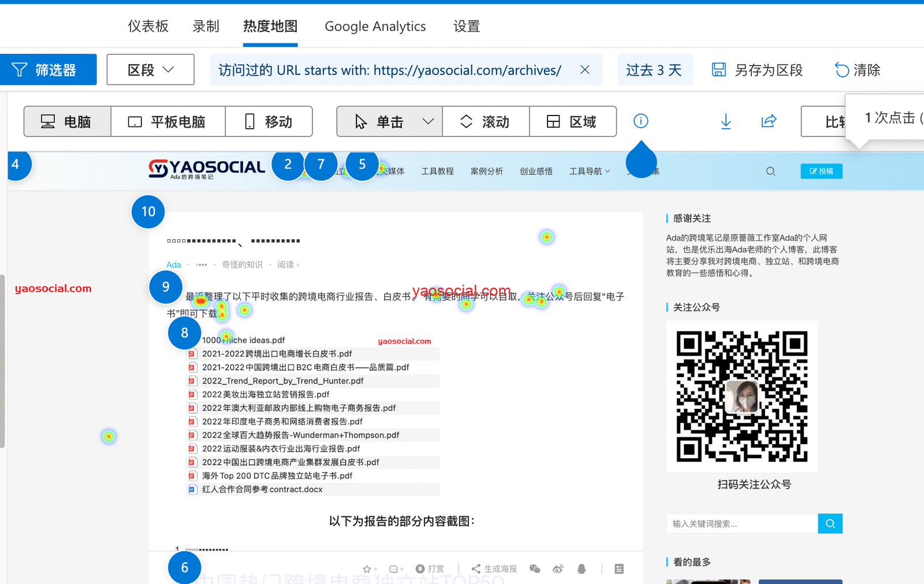Viewport: 924px width, 584px height.
Task: Expand the 区段 dropdown
Action: click(150, 70)
